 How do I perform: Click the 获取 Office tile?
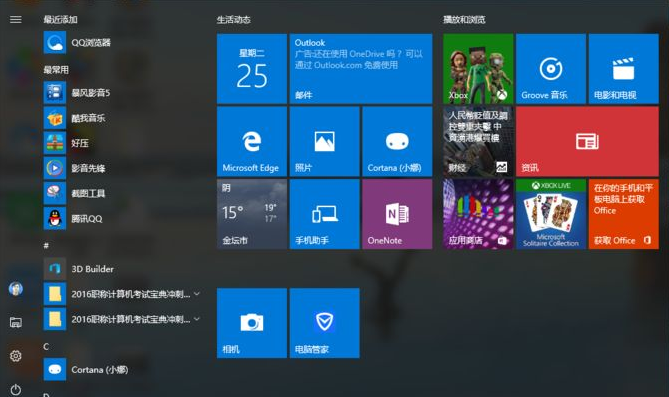point(624,214)
